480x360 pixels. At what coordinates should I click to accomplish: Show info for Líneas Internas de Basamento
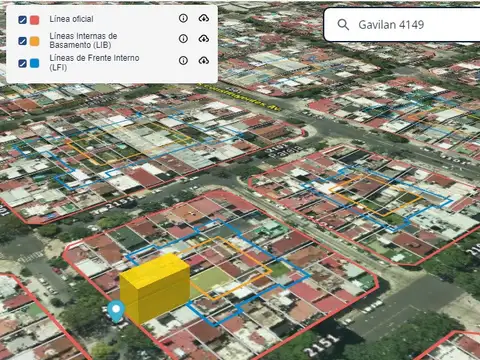[183, 39]
